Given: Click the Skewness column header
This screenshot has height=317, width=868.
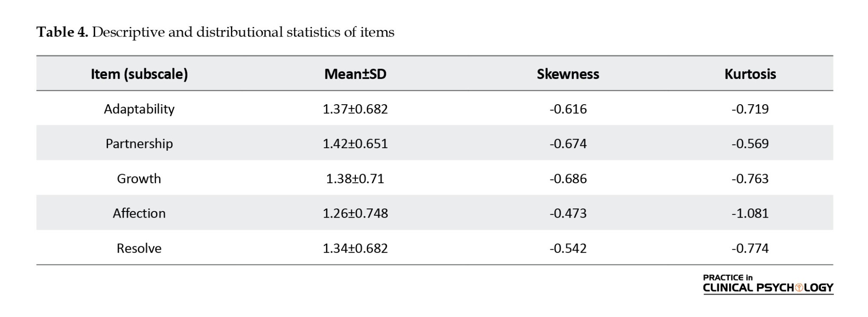Looking at the screenshot, I should click(568, 74).
